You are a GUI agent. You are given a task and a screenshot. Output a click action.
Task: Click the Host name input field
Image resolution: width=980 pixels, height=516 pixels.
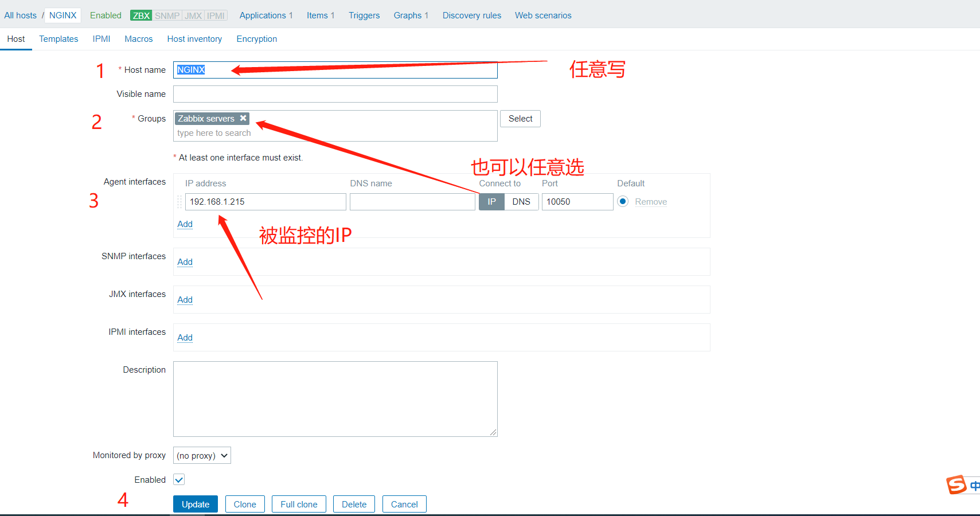click(x=335, y=70)
